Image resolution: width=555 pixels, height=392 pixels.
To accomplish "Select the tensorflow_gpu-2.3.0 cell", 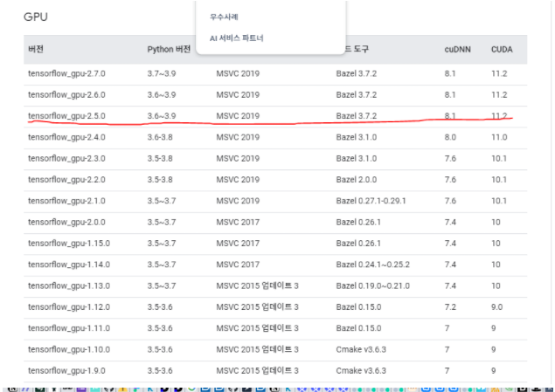I will coord(66,159).
